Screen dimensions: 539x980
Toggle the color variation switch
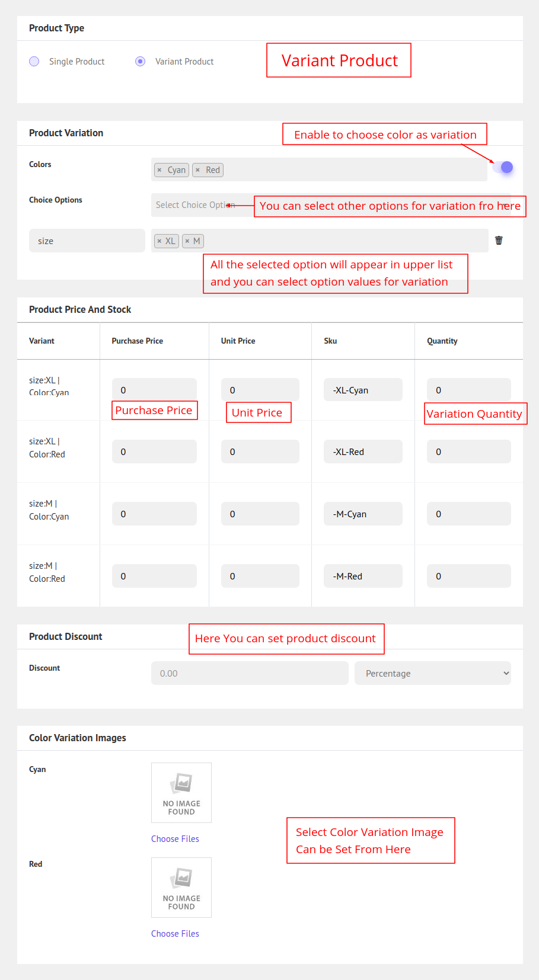503,168
